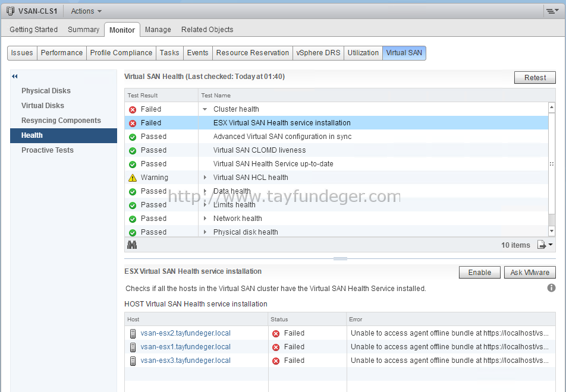Click the Test Name column header

point(377,95)
